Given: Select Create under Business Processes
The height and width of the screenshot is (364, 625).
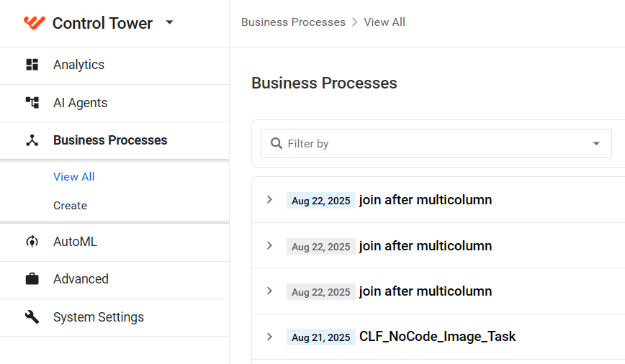Looking at the screenshot, I should tap(70, 206).
